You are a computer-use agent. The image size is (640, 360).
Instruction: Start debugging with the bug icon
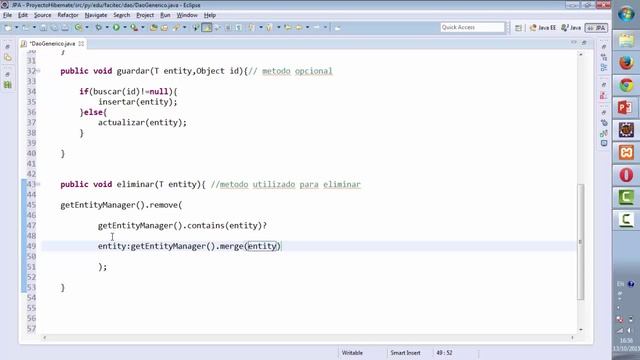point(98,28)
